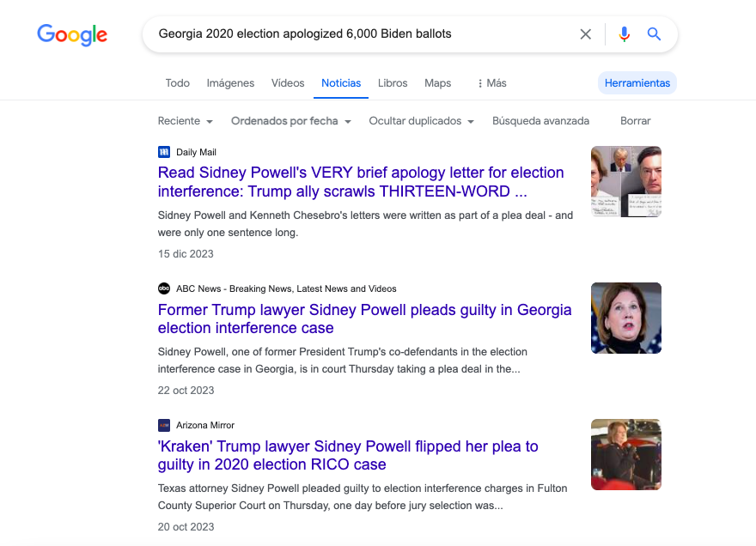Open Búsqueda avanzada link
This screenshot has width=756, height=546.
(x=540, y=121)
